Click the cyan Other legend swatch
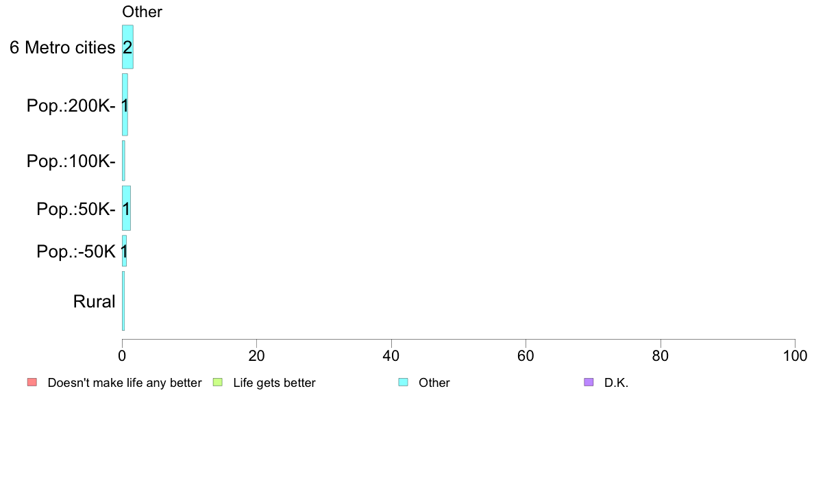814x504 pixels. [x=403, y=383]
